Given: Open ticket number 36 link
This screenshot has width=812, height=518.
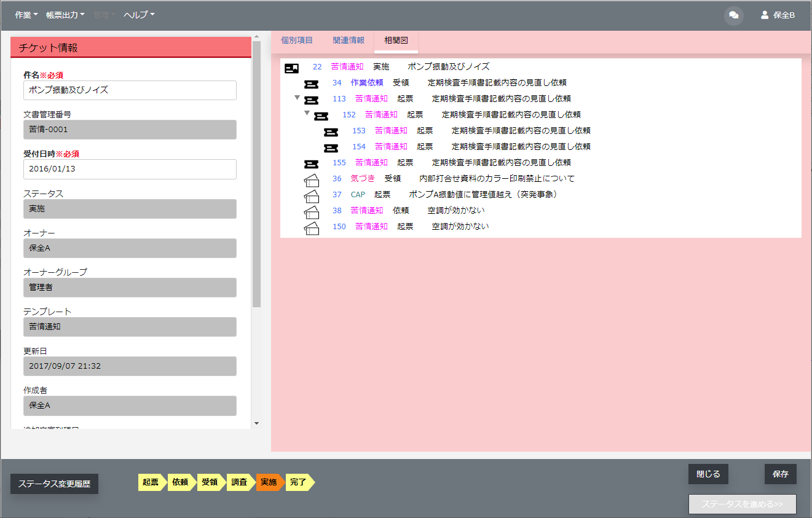Looking at the screenshot, I should pyautogui.click(x=337, y=178).
